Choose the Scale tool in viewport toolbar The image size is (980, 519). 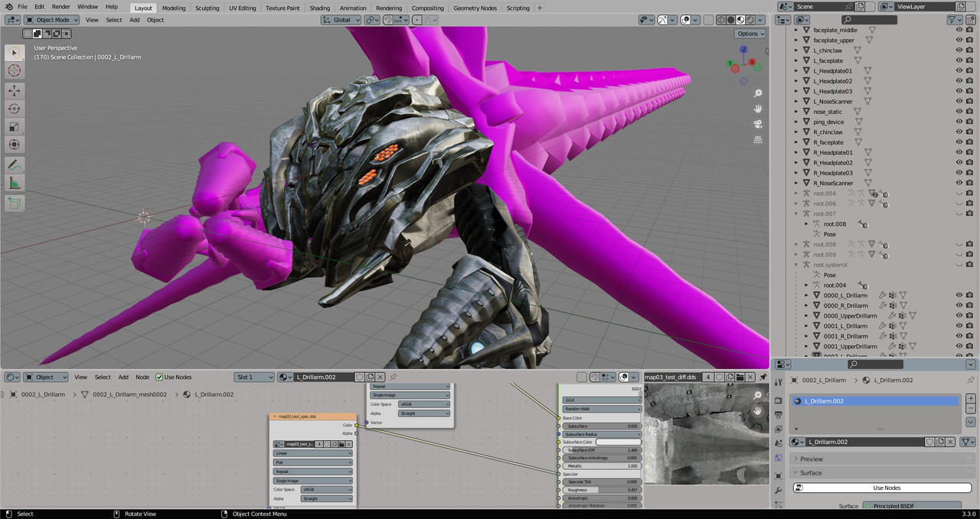pos(15,126)
